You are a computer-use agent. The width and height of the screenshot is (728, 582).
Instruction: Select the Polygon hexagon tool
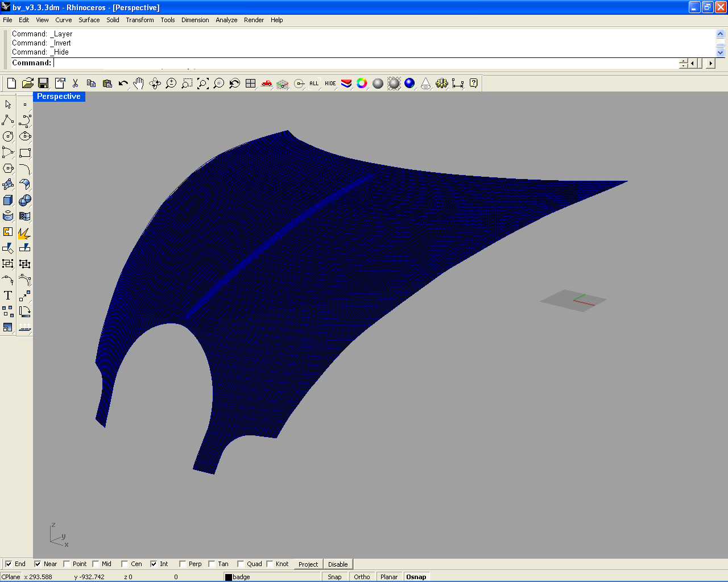pyautogui.click(x=8, y=168)
